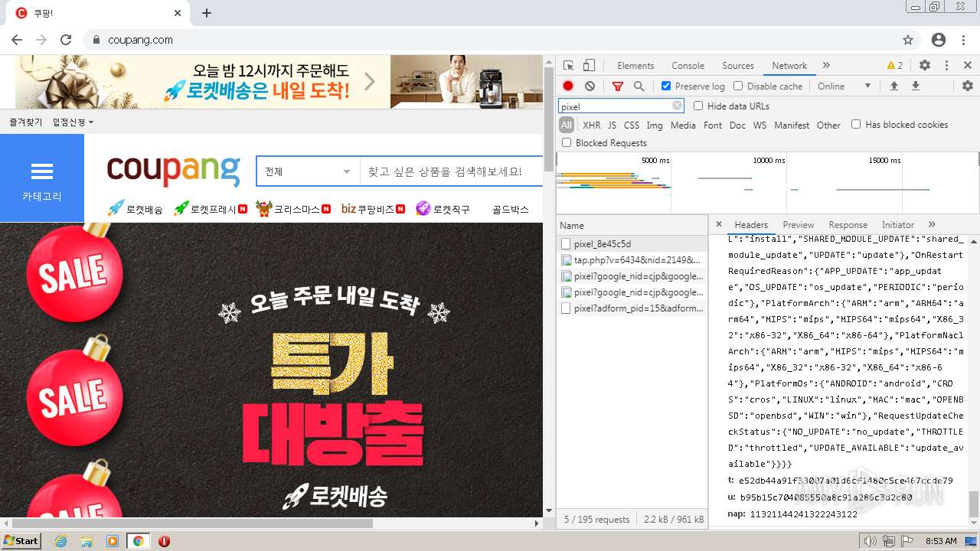Click the 즐겨찾기 link
Image resolution: width=980 pixels, height=551 pixels.
(26, 122)
